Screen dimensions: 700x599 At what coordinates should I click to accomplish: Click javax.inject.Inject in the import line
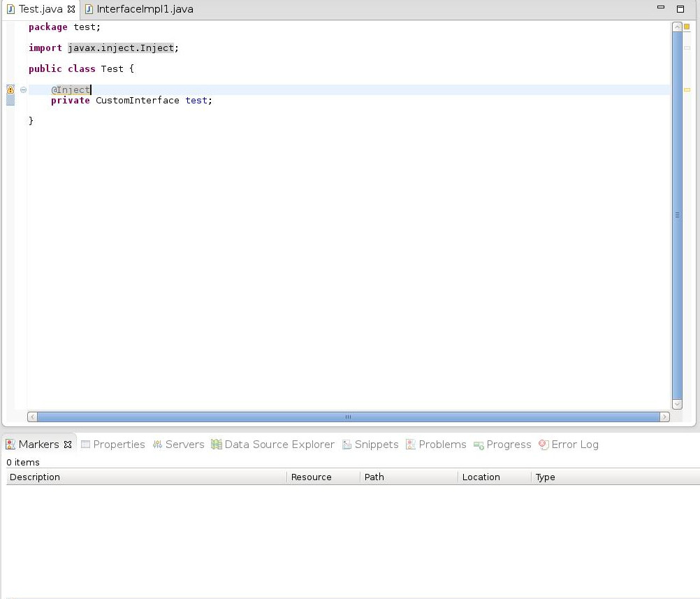coord(121,48)
